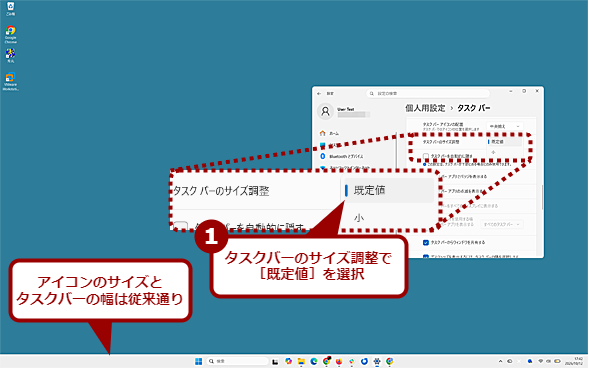Screen dimensions: 589x369
Task: Open the Wi-Fi network tray icon
Action: pyautogui.click(x=541, y=361)
